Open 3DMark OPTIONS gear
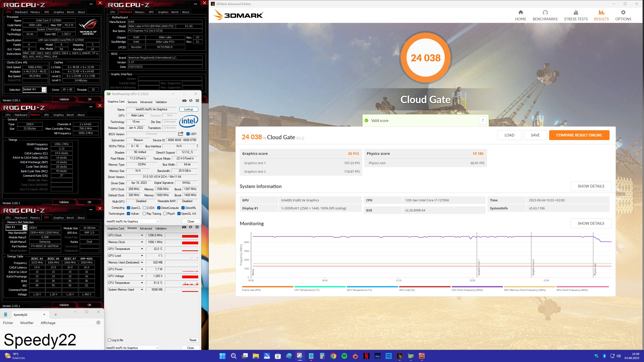Viewport: 644px width, 362px height. [x=623, y=15]
